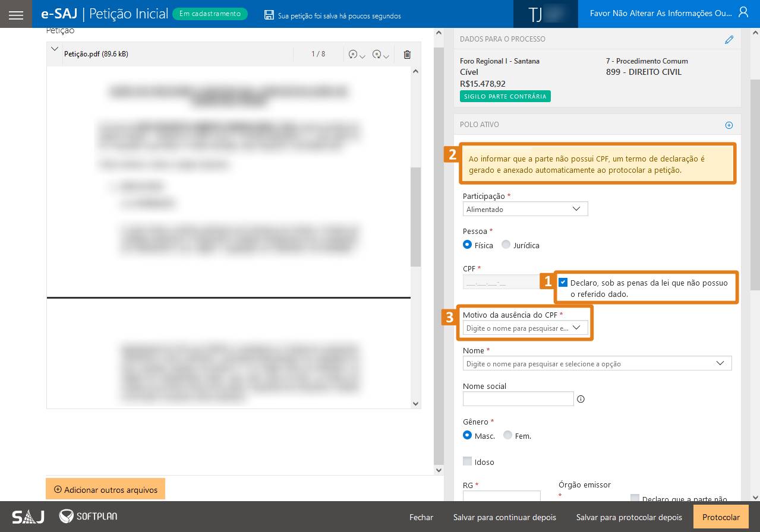760x532 pixels.
Task: Select the Jurídica person type
Action: coord(506,245)
